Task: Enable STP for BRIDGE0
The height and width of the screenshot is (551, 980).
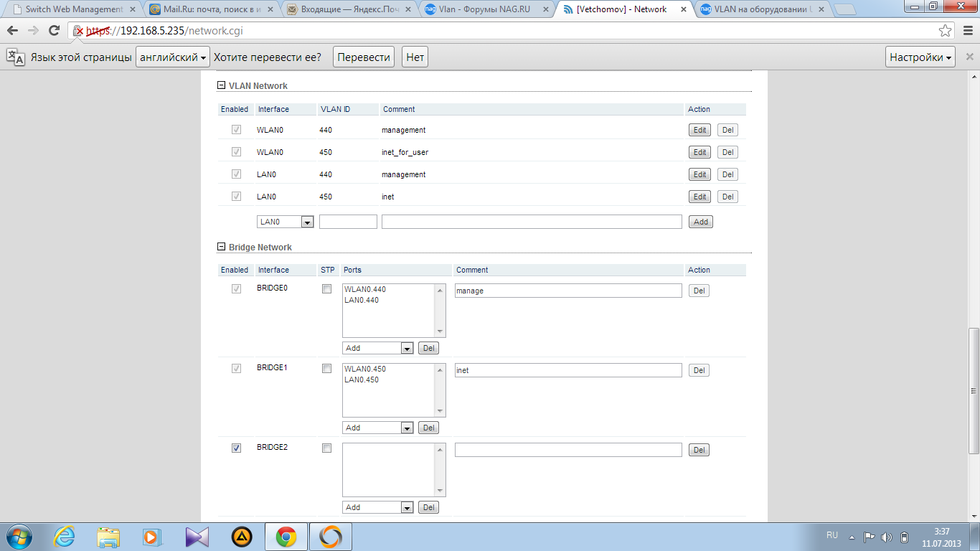Action: 327,289
